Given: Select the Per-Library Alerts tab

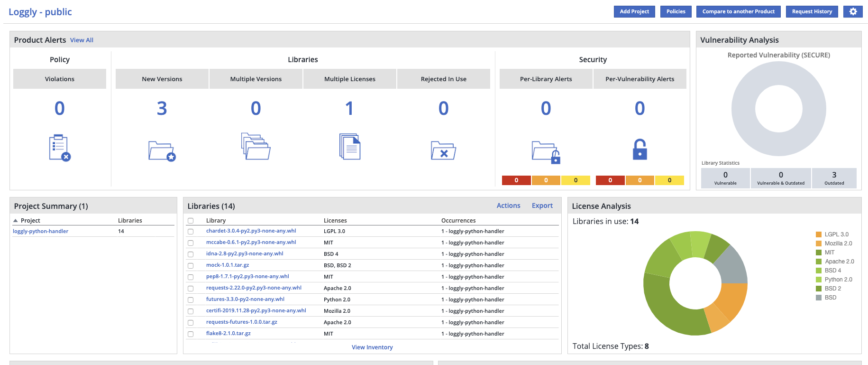Looking at the screenshot, I should [x=546, y=79].
